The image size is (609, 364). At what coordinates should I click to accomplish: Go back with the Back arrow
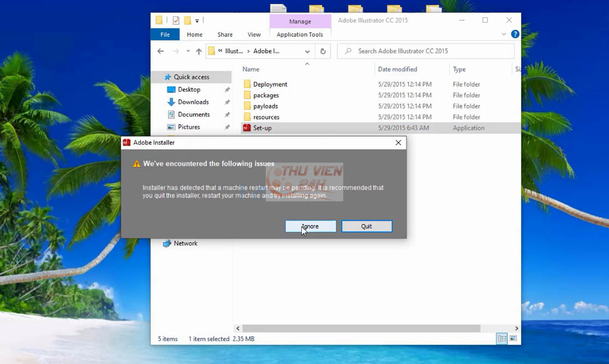pos(160,51)
